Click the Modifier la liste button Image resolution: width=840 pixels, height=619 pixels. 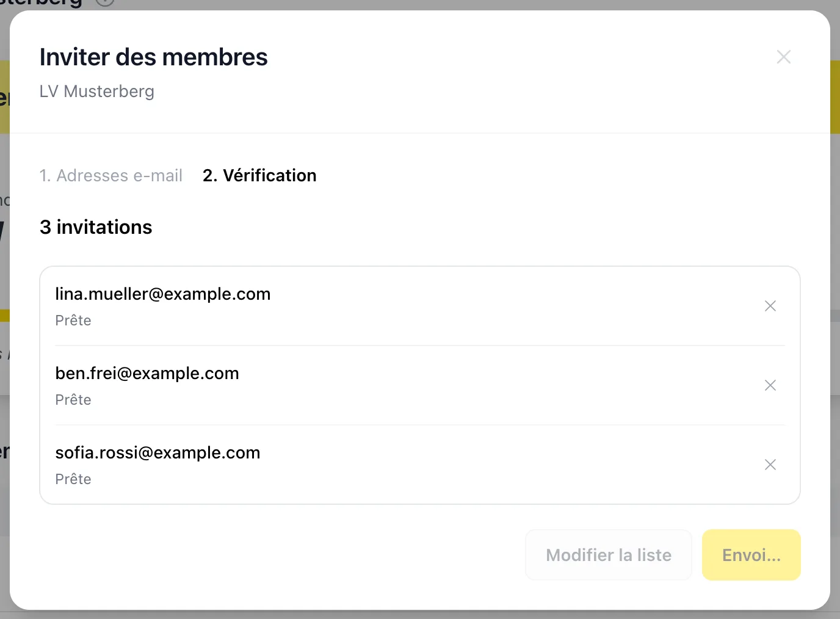pos(609,555)
